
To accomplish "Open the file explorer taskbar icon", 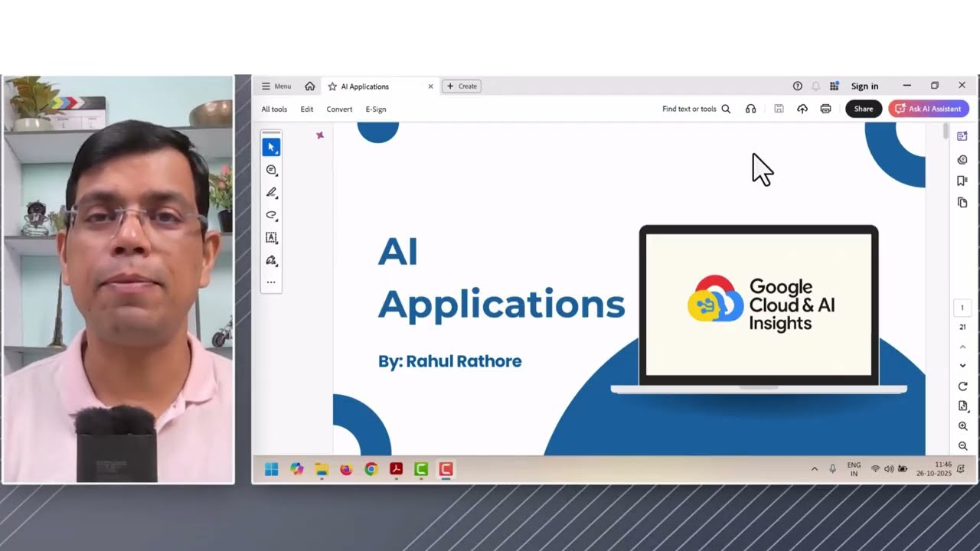I will click(x=322, y=469).
